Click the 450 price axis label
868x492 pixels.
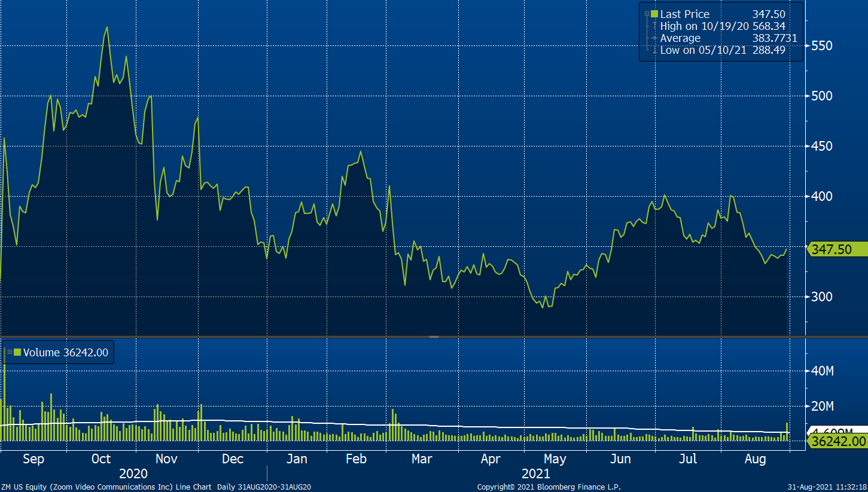(x=822, y=146)
